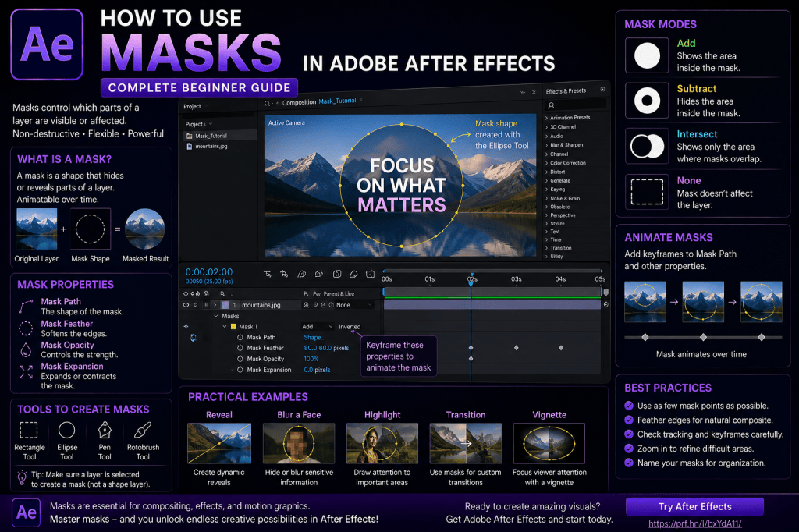Open the Project panel tab
Screen dimensions: 799x532
[192, 107]
